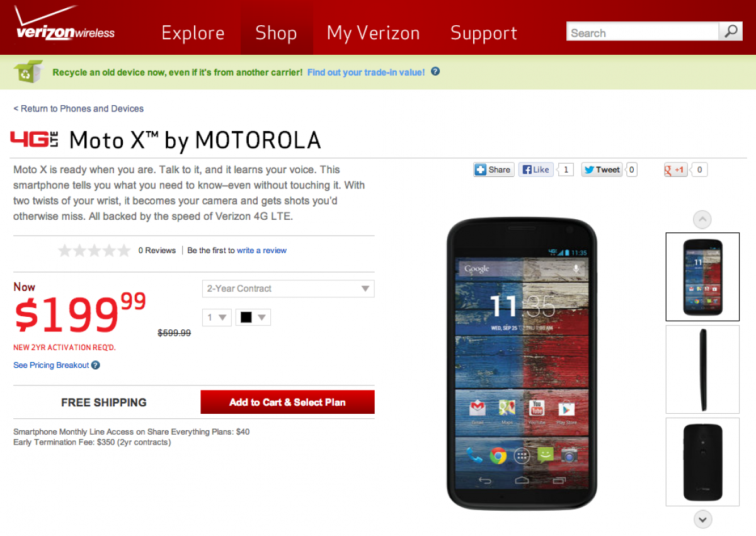Click the search magnifier icon
756x536 pixels.
pyautogui.click(x=731, y=32)
